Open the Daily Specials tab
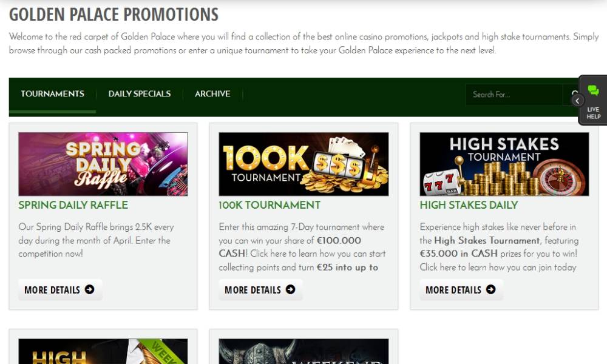 (x=140, y=94)
